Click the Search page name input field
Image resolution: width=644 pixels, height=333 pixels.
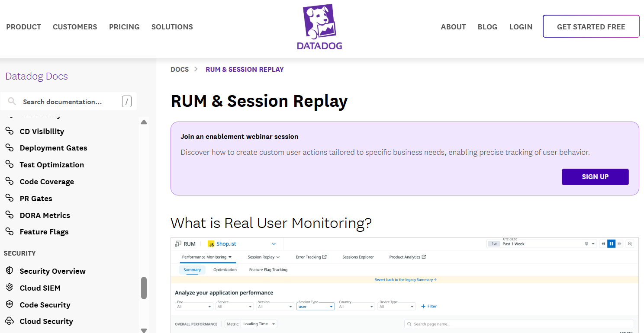[x=519, y=323]
